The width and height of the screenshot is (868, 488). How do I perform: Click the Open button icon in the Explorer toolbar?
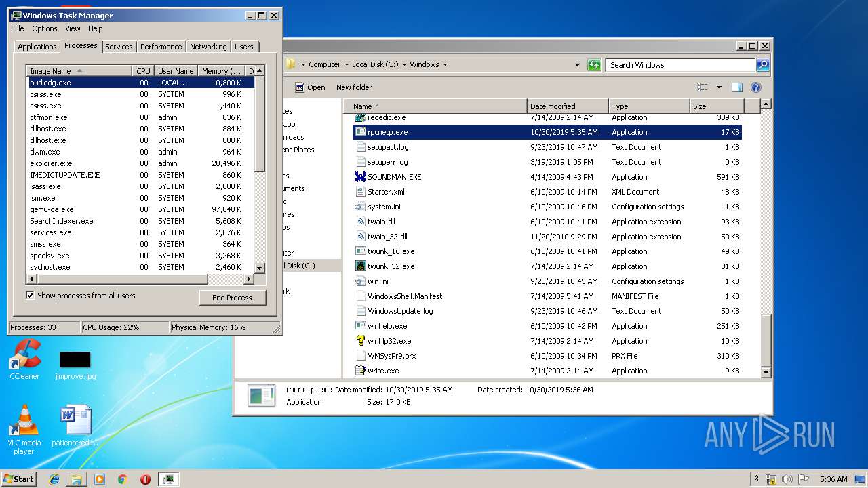point(300,87)
